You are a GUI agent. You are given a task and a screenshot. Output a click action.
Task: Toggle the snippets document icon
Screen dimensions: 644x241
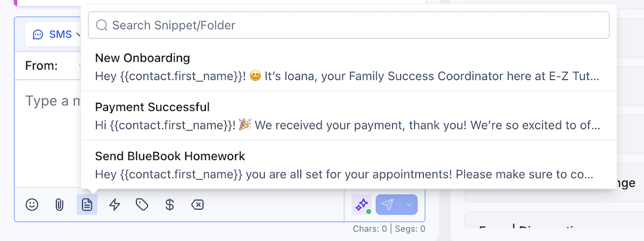pyautogui.click(x=87, y=204)
